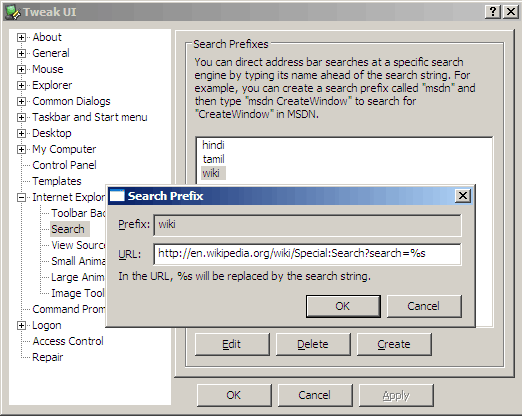
Task: Select Repair in the tree
Action: tap(48, 357)
